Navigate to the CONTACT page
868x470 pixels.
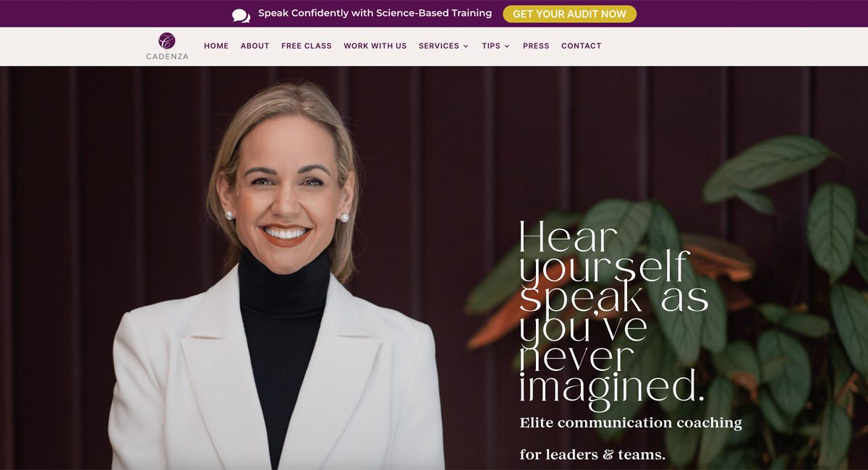582,46
